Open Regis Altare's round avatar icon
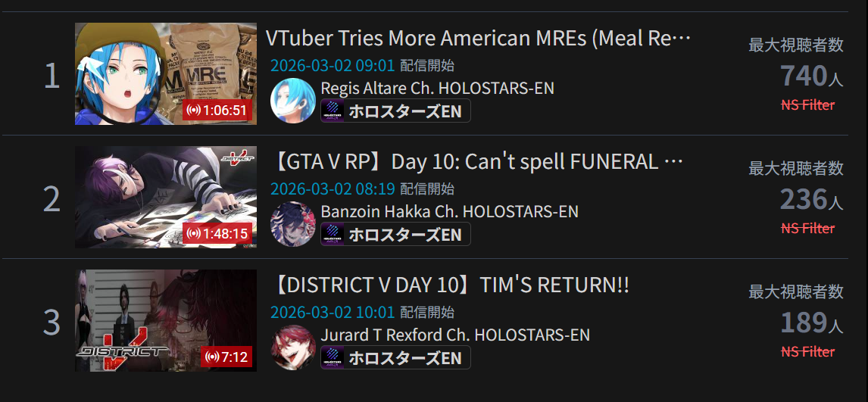868x402 pixels. coord(293,101)
